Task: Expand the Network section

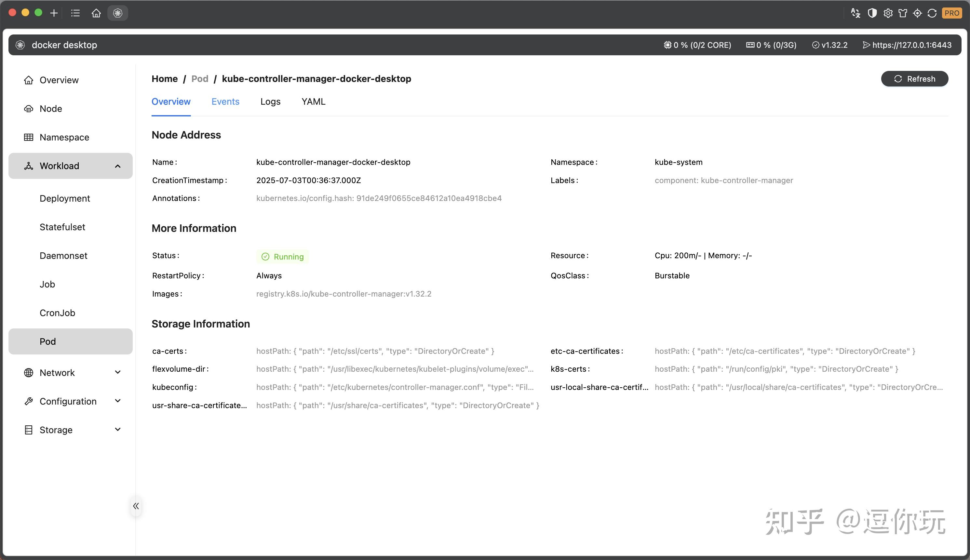Action: click(118, 372)
